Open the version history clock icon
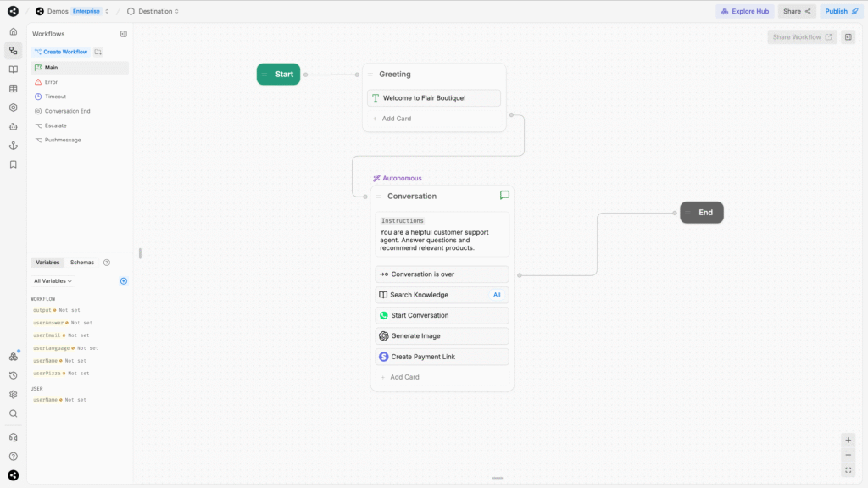 [x=13, y=375]
